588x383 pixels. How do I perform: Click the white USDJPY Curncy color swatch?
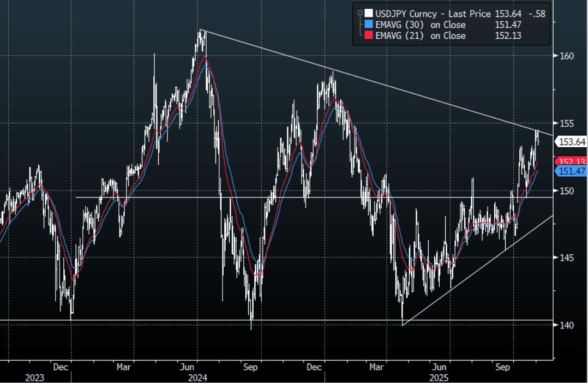369,14
